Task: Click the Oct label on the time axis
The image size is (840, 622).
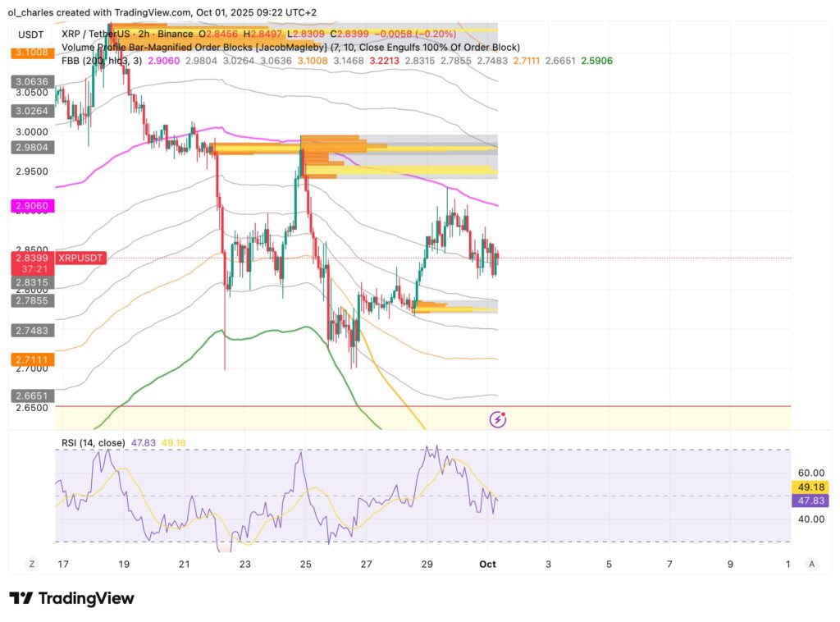Action: (489, 565)
